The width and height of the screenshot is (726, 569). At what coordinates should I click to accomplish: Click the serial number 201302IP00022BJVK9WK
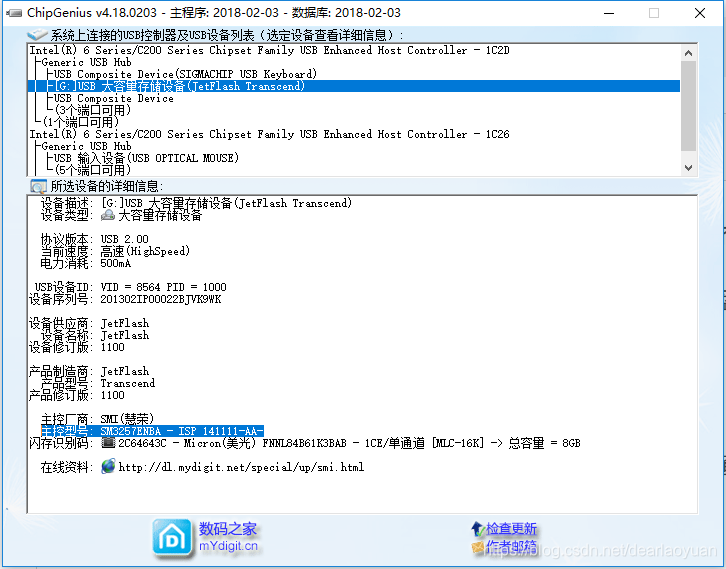[161, 299]
